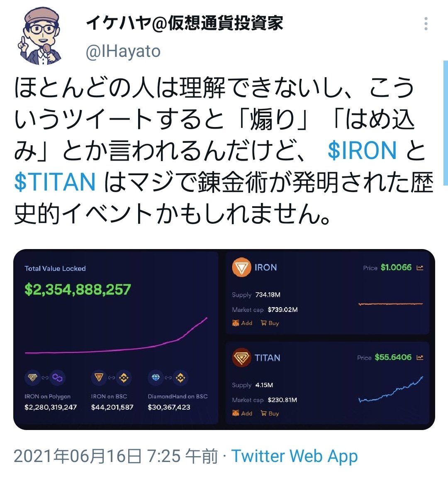
Task: Click the BSC icon beside IRON on BSC
Action: [x=124, y=378]
